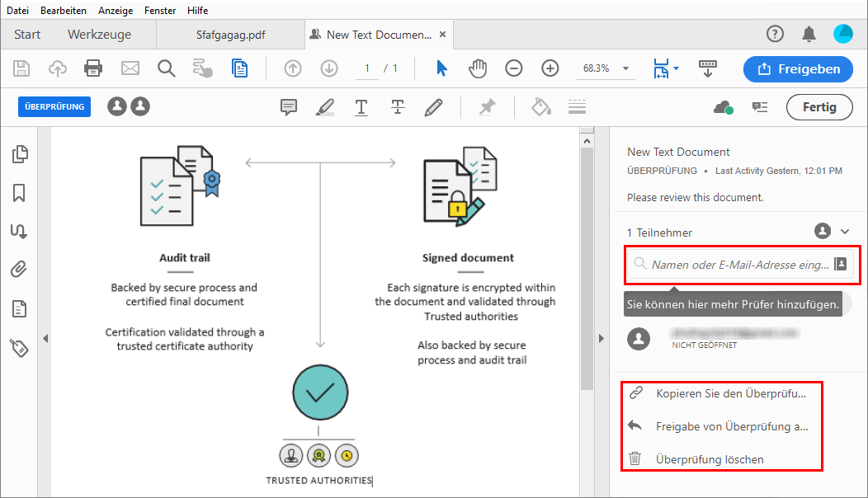
Task: Click the page thumbnails copy icon in toolbar
Action: pos(239,68)
